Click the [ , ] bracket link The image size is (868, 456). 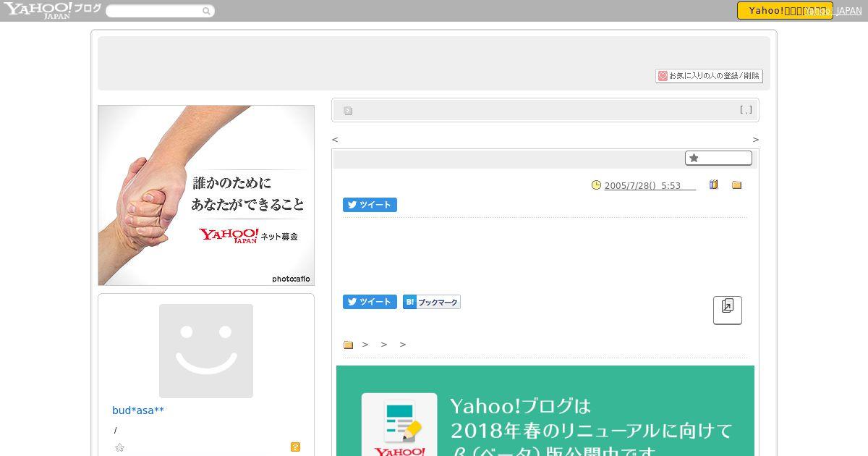(746, 110)
